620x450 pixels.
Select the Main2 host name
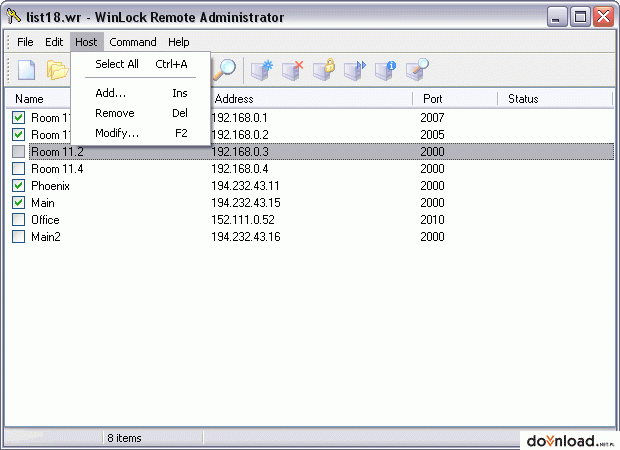(x=46, y=237)
